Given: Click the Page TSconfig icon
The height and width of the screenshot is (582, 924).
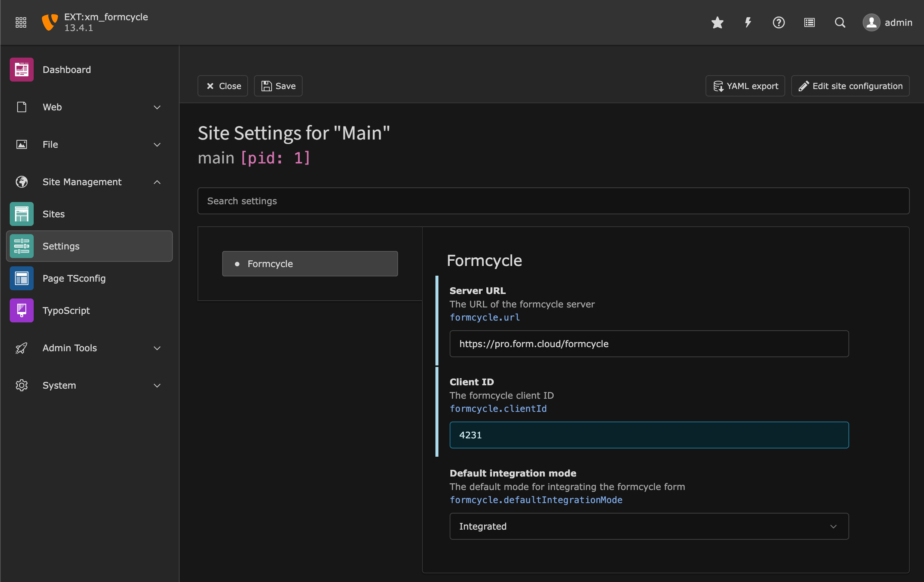Looking at the screenshot, I should pyautogui.click(x=21, y=278).
